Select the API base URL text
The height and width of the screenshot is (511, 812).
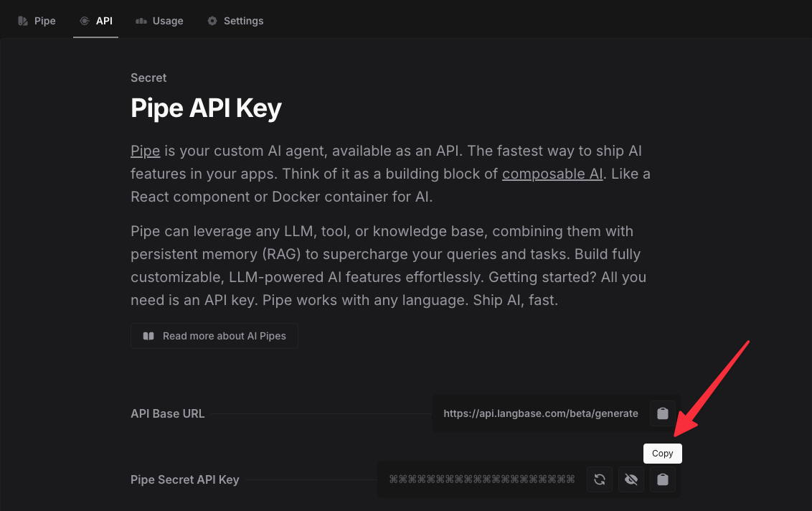pos(541,413)
